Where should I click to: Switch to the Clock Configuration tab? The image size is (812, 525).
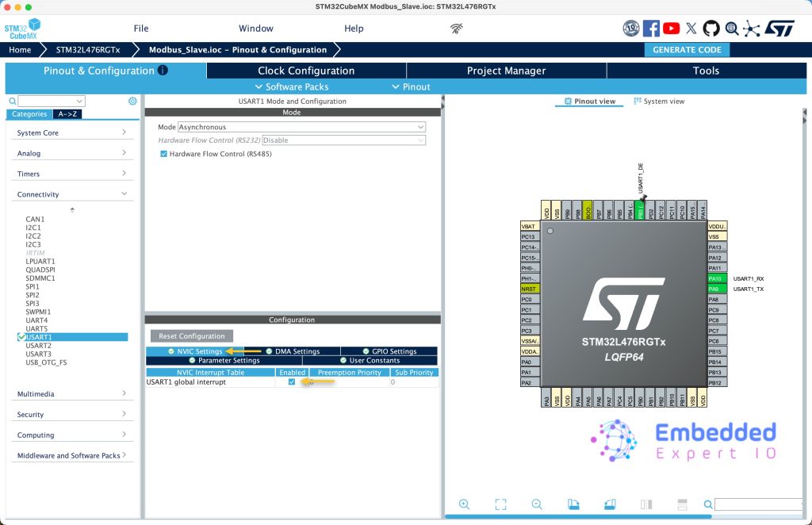click(x=306, y=71)
